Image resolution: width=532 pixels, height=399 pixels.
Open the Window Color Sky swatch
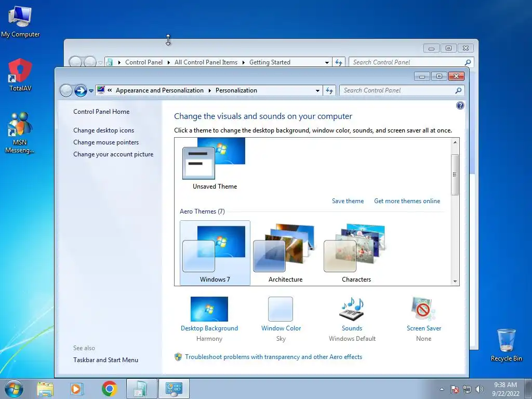click(281, 309)
